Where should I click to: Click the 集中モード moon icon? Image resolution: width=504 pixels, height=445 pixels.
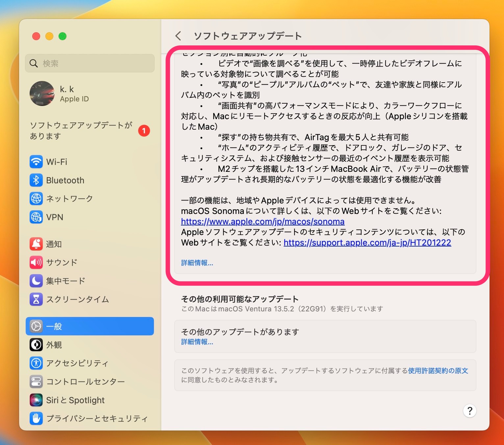pyautogui.click(x=36, y=281)
